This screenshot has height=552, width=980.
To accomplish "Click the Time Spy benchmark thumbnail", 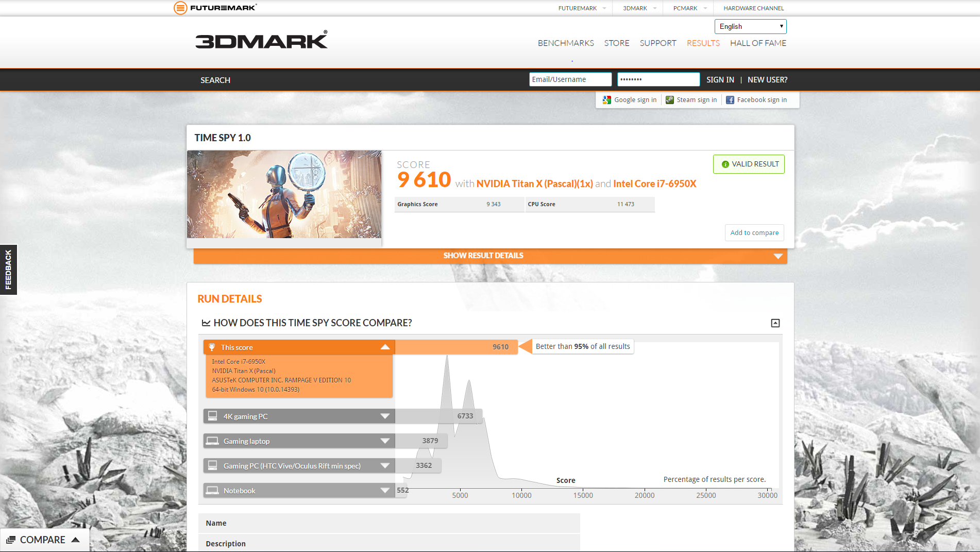I will click(x=284, y=194).
